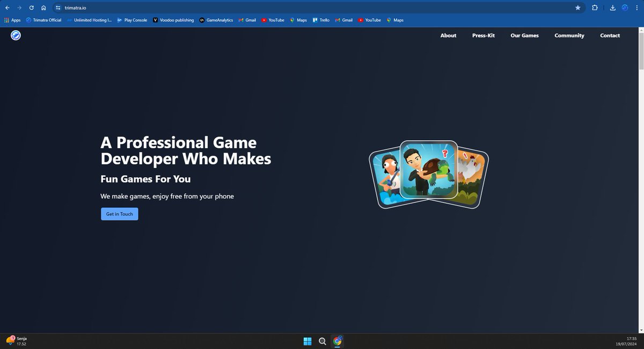Click the Chrome icon in the taskbar
This screenshot has width=644, height=349.
tap(338, 341)
